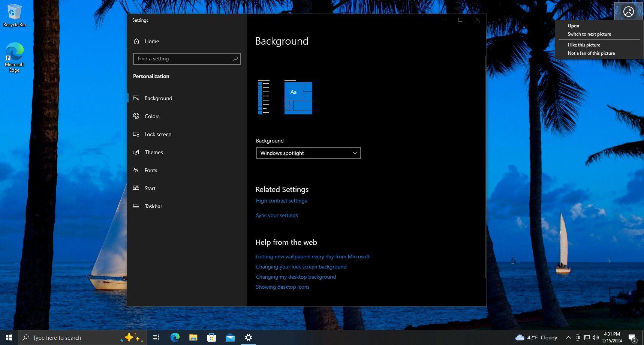This screenshot has height=345, width=644.
Task: Click the volume speaker tray icon
Action: (x=596, y=337)
